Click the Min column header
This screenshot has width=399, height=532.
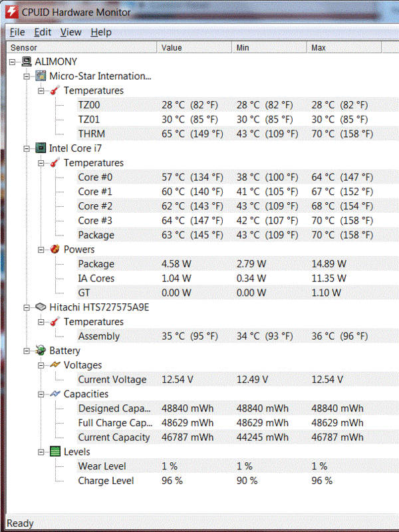(x=269, y=47)
